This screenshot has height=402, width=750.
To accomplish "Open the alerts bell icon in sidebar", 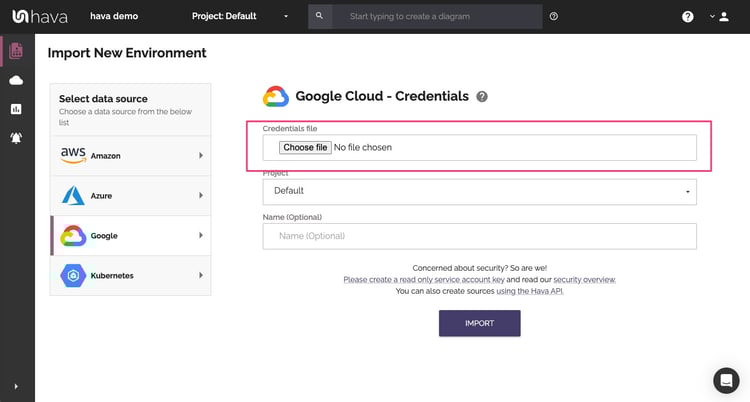I will [x=16, y=138].
